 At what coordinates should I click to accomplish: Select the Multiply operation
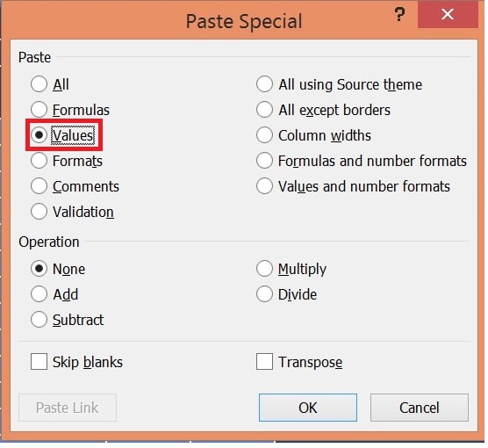click(x=264, y=269)
